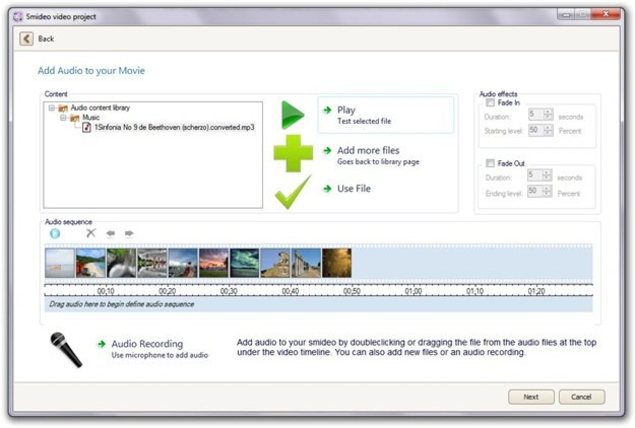The height and width of the screenshot is (428, 635).
Task: Collapse the Audio content library tree node
Action: point(51,108)
